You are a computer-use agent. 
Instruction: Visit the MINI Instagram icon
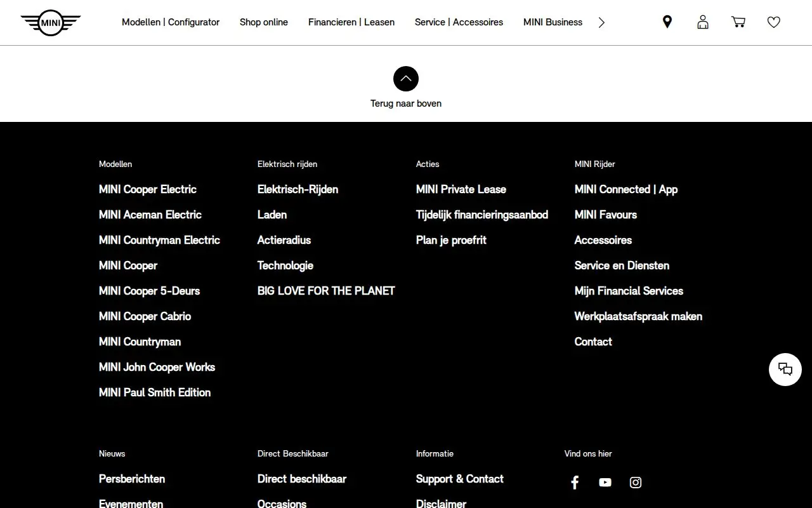(x=636, y=483)
